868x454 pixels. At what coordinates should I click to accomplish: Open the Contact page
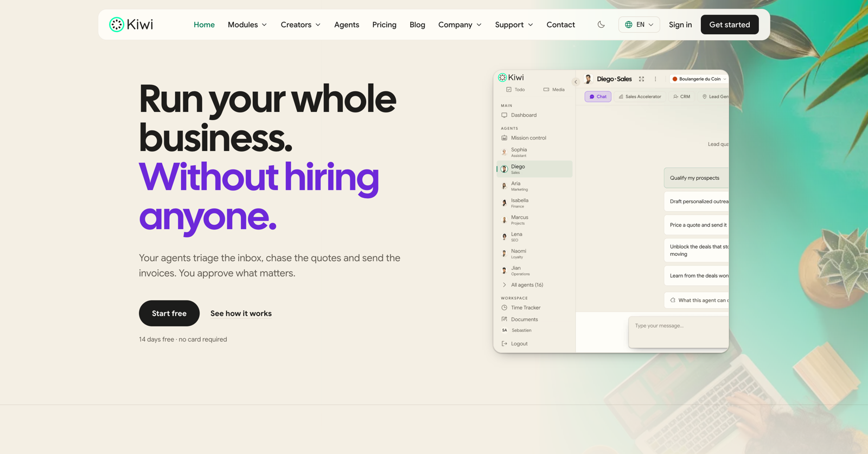coord(560,24)
